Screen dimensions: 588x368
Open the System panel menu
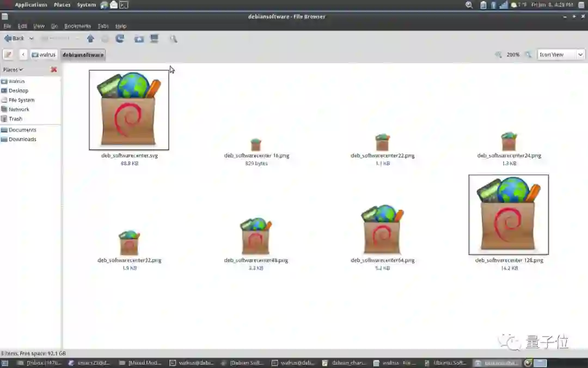(x=86, y=5)
